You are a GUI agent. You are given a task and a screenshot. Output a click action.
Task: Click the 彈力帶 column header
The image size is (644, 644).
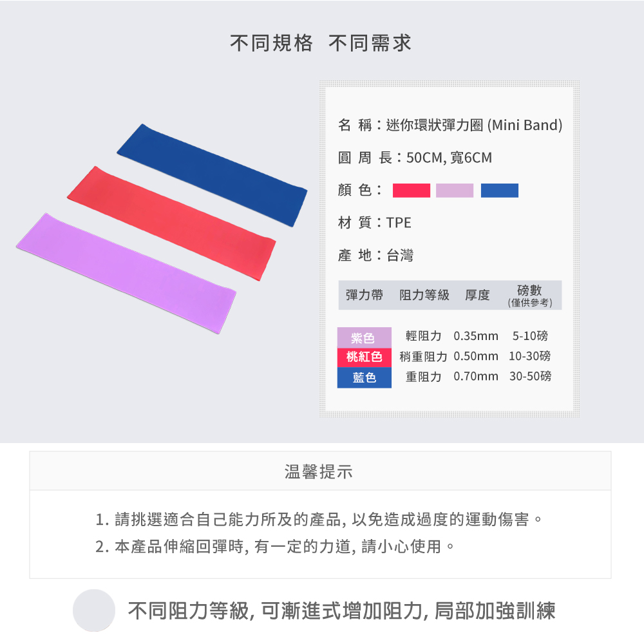[364, 295]
